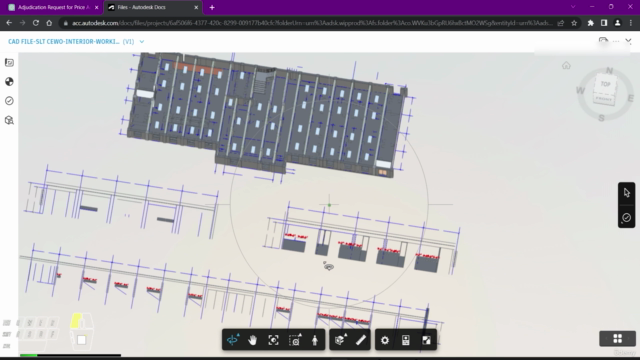Screen dimensions: 640x360
Task: Click the W compass direction
Action: click(580, 90)
